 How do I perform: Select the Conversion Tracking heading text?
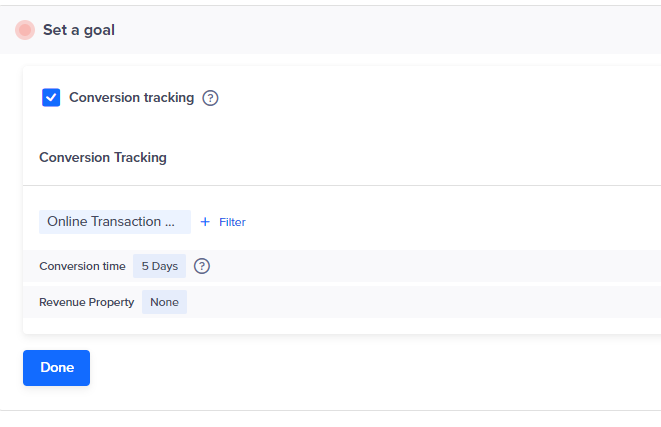(x=103, y=157)
